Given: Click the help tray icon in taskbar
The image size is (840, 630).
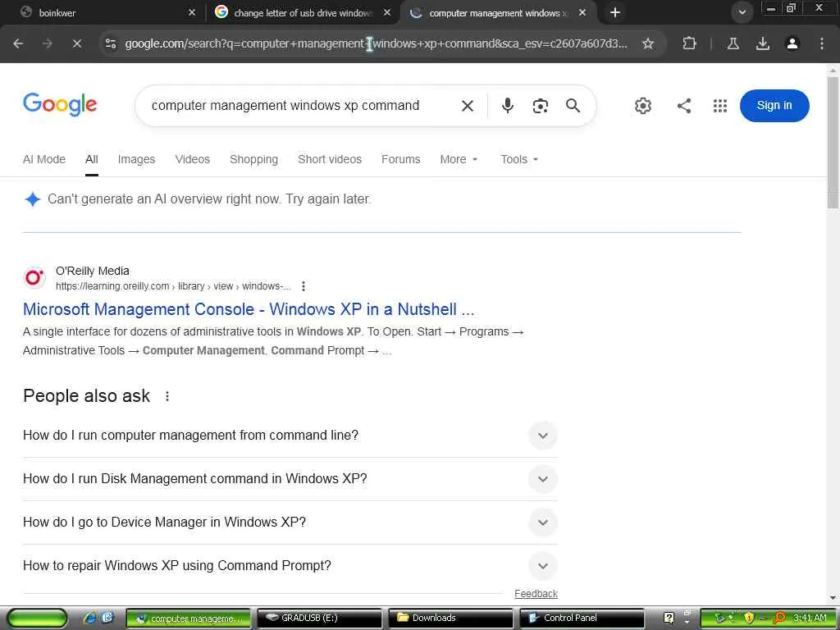Looking at the screenshot, I should 669,618.
